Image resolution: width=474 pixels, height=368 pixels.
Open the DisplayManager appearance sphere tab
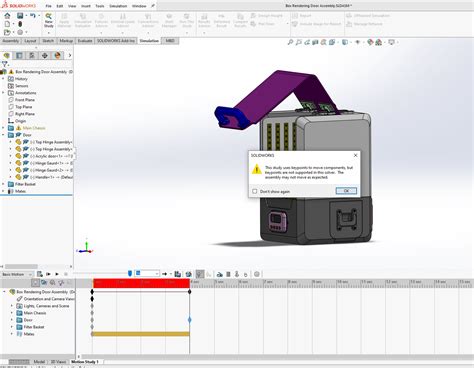(x=57, y=55)
